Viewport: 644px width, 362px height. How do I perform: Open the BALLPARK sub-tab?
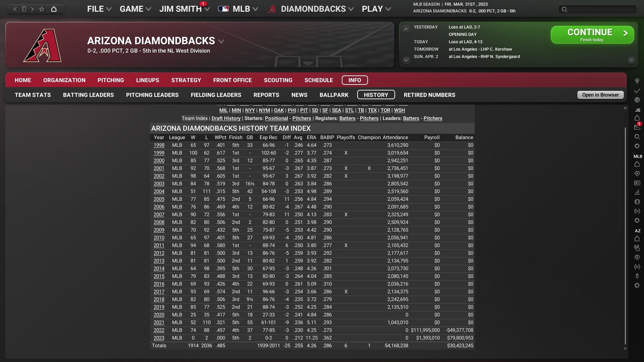click(x=334, y=95)
